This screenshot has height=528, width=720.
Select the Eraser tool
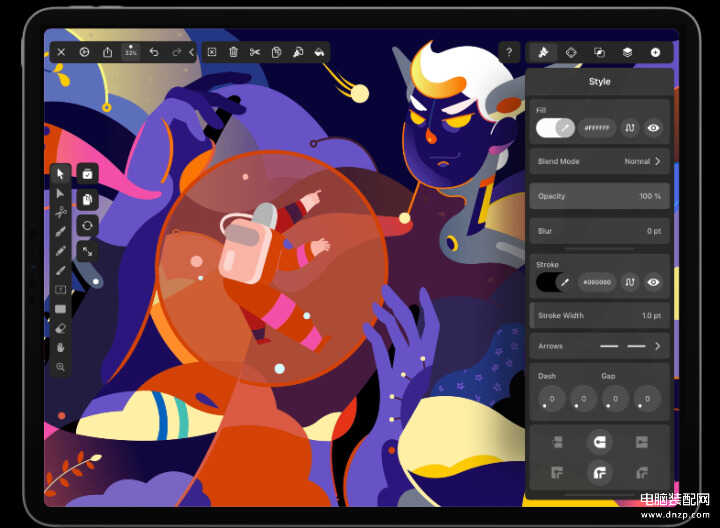(60, 328)
